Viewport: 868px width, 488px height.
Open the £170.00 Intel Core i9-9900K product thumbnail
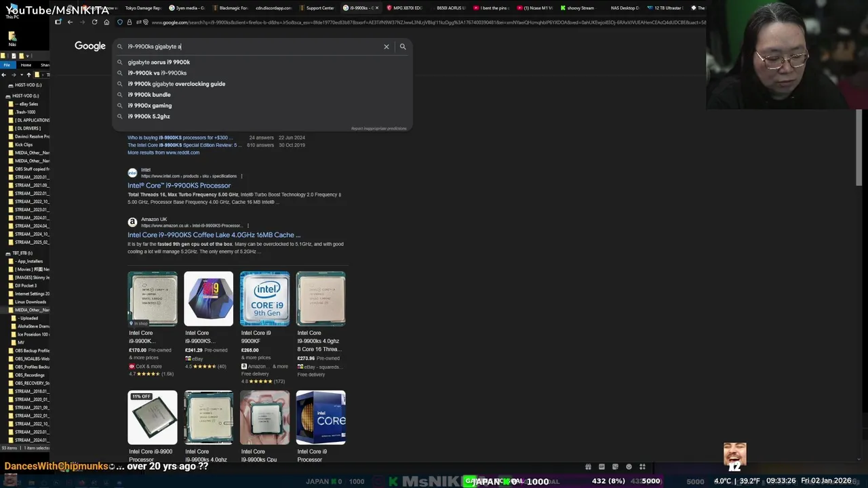coord(153,299)
